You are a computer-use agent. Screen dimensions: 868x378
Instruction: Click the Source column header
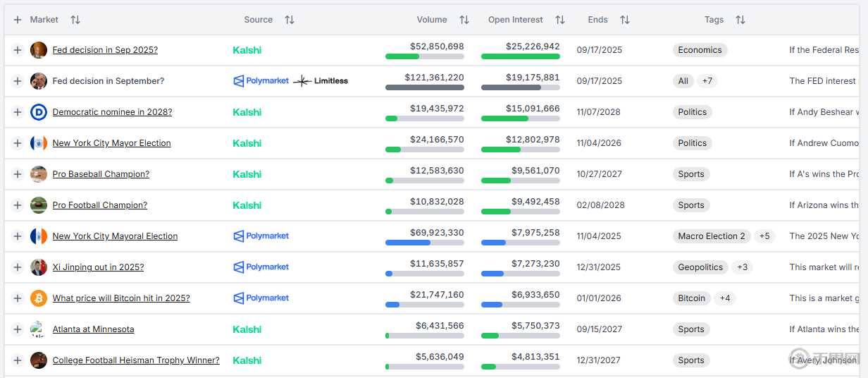258,20
